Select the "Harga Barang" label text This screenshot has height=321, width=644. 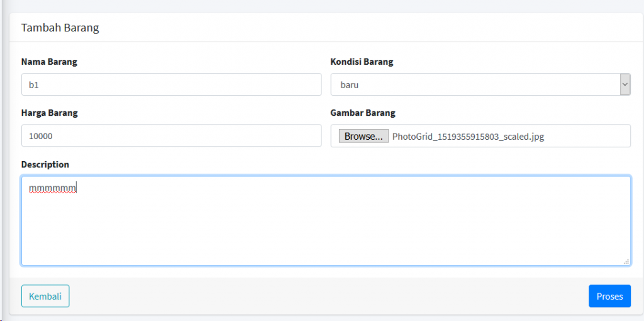point(50,113)
